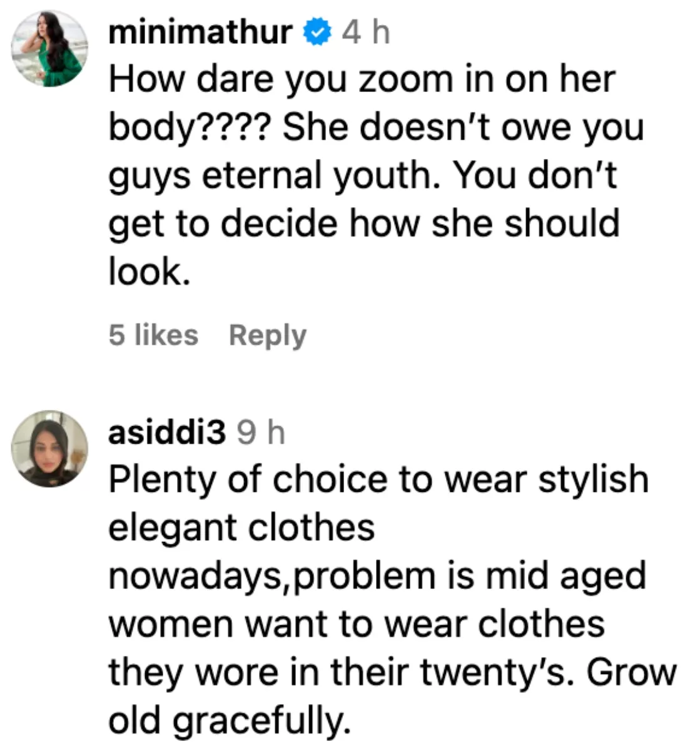Screen dimensions: 700x751
Task: Click the word "look." ending minimathur's comment
Action: (149, 272)
